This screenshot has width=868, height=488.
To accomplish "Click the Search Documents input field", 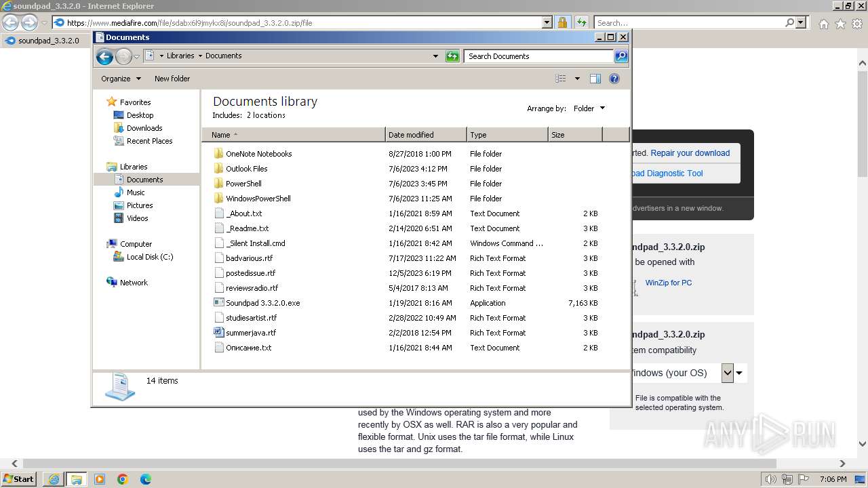I will pos(539,56).
